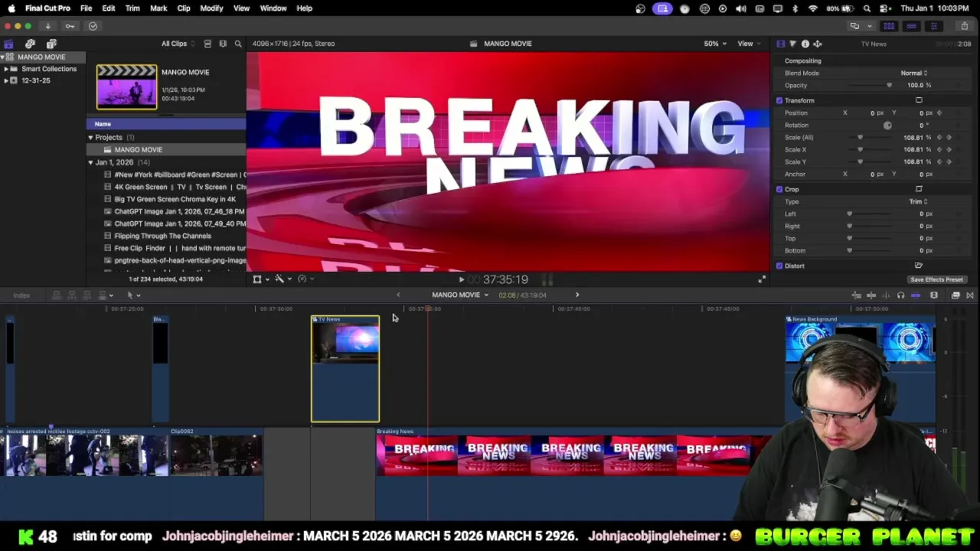Go back in timeline history arrow
This screenshot has width=980, height=551.
point(397,295)
